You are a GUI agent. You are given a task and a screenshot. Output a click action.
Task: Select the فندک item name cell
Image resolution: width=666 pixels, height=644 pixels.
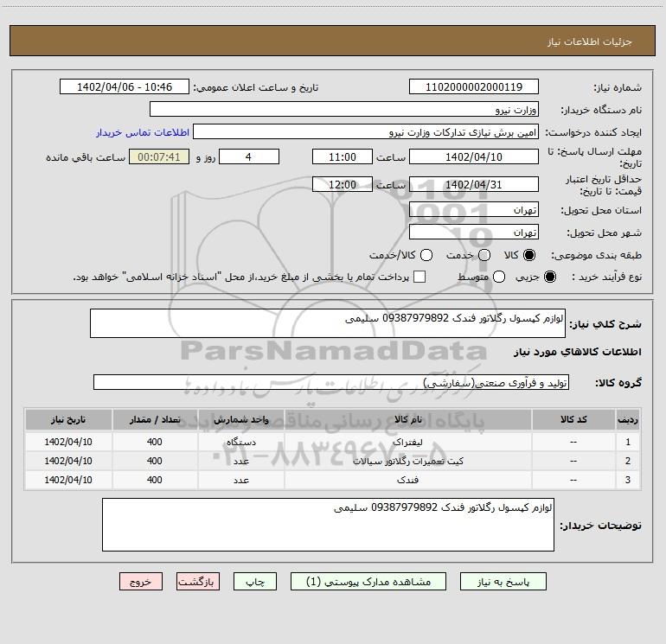(x=407, y=480)
